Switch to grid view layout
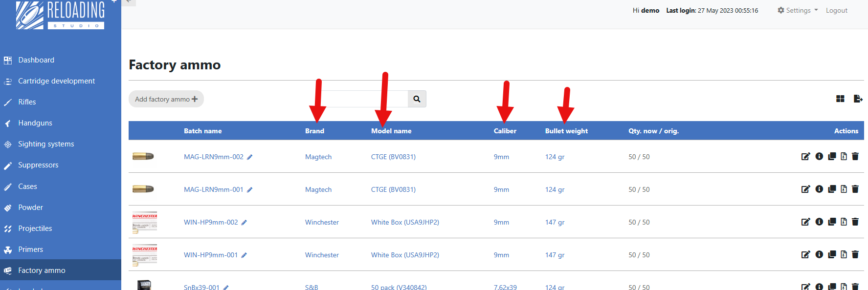Viewport: 868px width, 290px height. click(x=840, y=99)
